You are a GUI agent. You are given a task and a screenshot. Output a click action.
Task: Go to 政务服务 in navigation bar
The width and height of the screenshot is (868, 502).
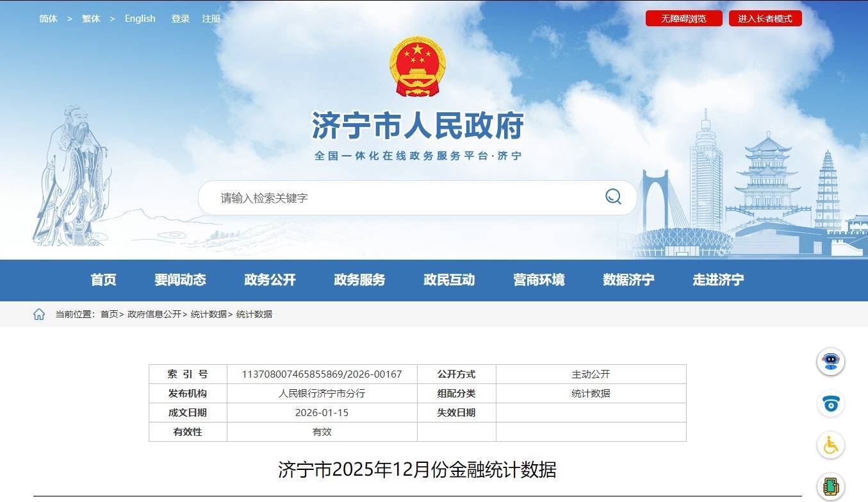[x=359, y=280]
